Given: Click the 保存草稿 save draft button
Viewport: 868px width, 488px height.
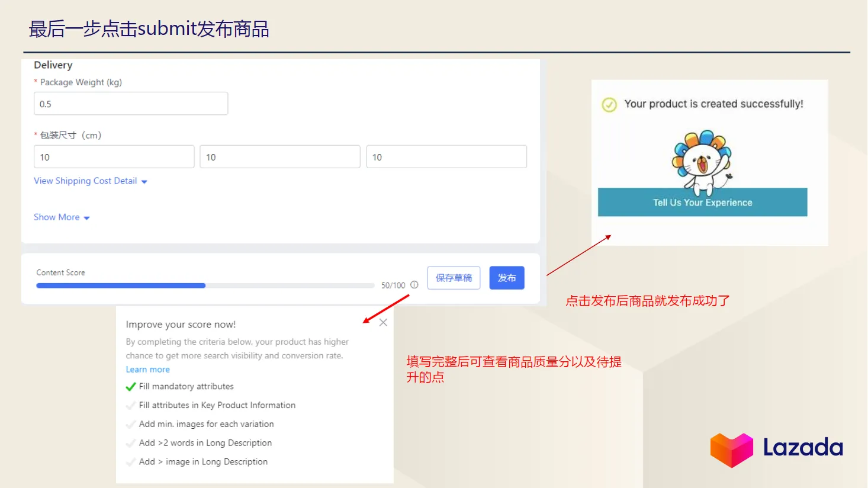Looking at the screenshot, I should click(x=454, y=278).
